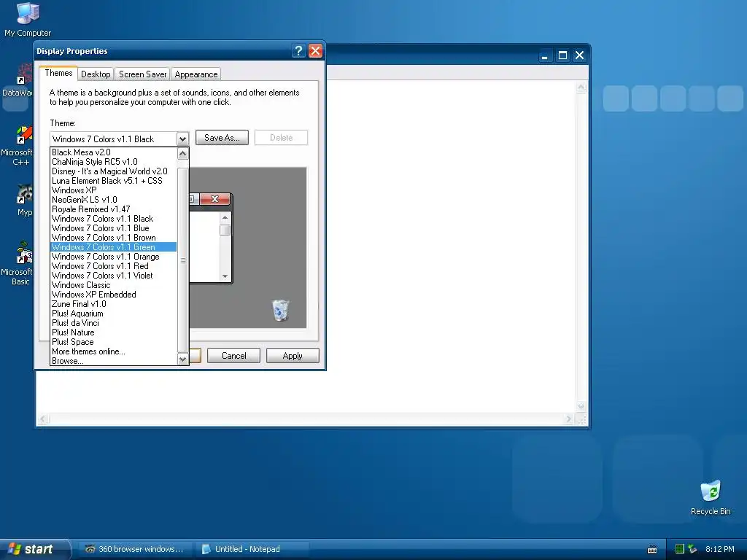Click Notepad vertical scroll up arrow

click(x=581, y=87)
